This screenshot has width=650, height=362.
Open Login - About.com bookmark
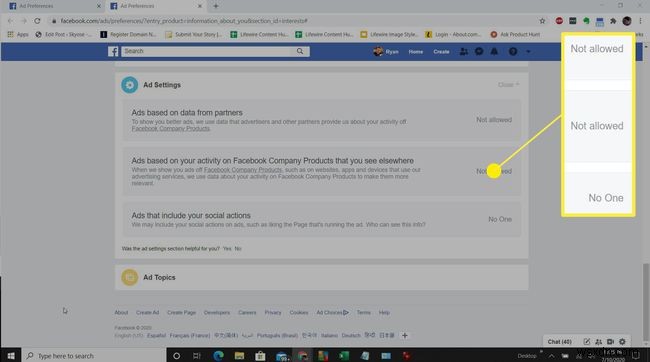click(x=454, y=34)
